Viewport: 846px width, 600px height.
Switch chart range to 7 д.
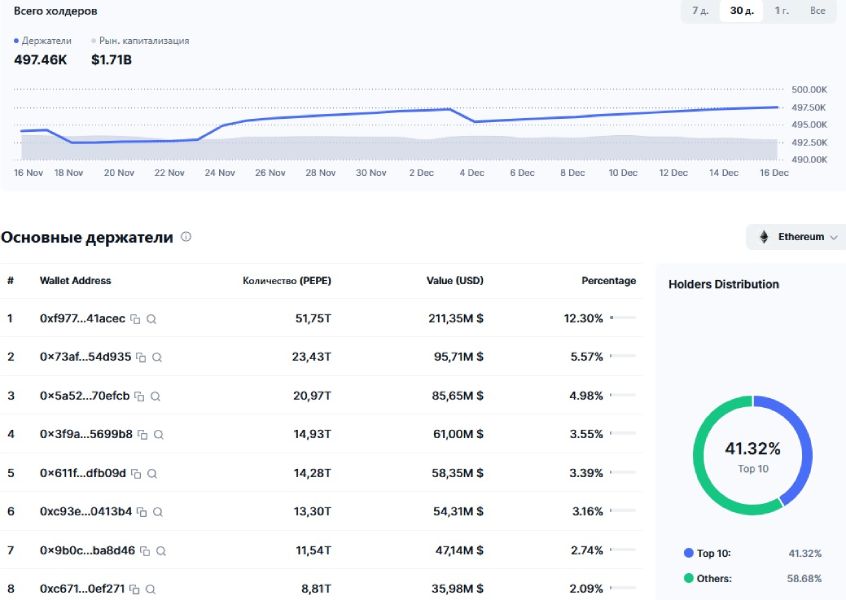701,11
